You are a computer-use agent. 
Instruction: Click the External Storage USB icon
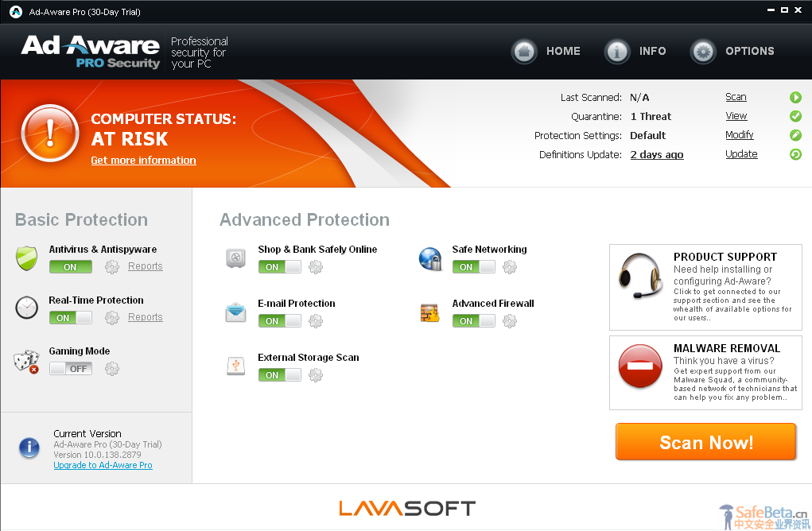pyautogui.click(x=235, y=366)
